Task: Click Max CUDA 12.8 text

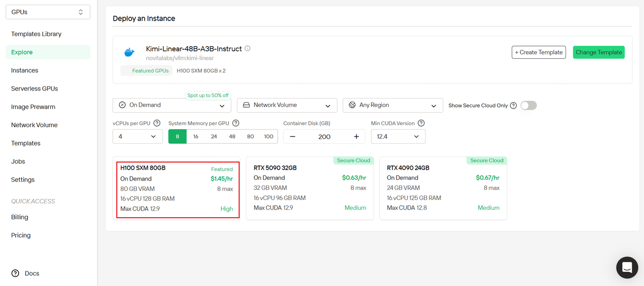Action: point(407,208)
